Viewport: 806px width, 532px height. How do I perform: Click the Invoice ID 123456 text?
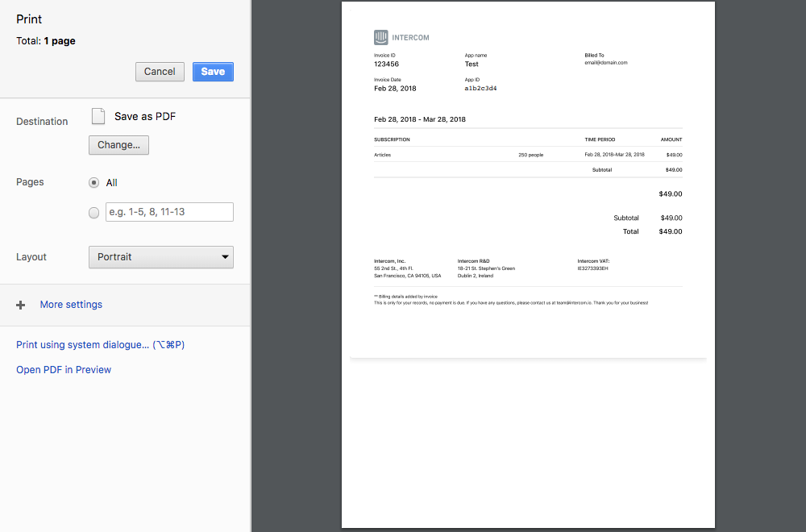pyautogui.click(x=385, y=64)
